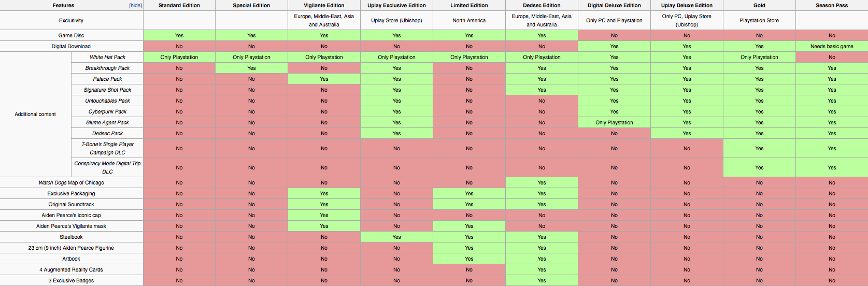This screenshot has width=868, height=286.
Task: Collapse the table using the hide link
Action: tap(135, 5)
